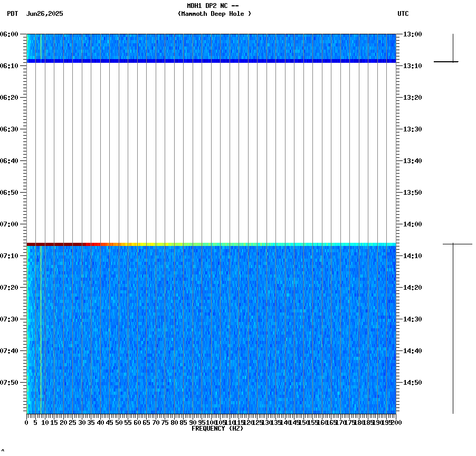Click the FREQUENCY (HZ) axis title
Viewport: 476px width, 456px height.
(x=218, y=427)
